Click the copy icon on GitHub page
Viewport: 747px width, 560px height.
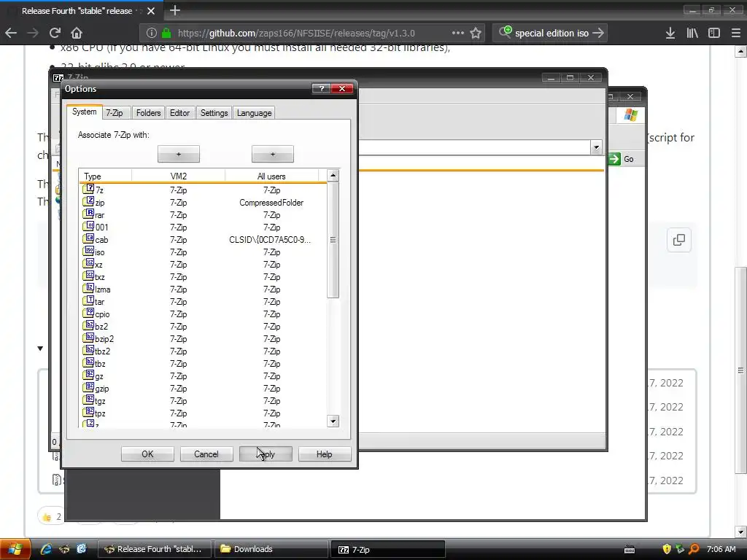click(679, 240)
